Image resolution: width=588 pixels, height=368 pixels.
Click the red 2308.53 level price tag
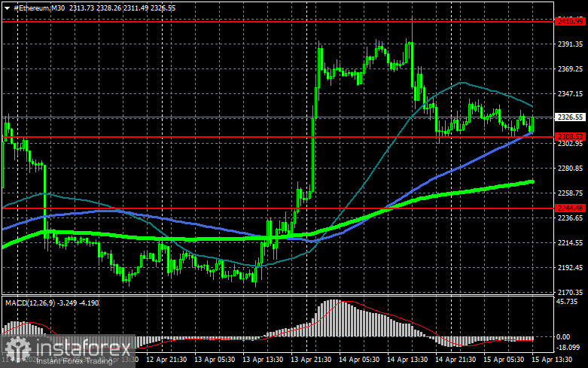click(x=570, y=137)
